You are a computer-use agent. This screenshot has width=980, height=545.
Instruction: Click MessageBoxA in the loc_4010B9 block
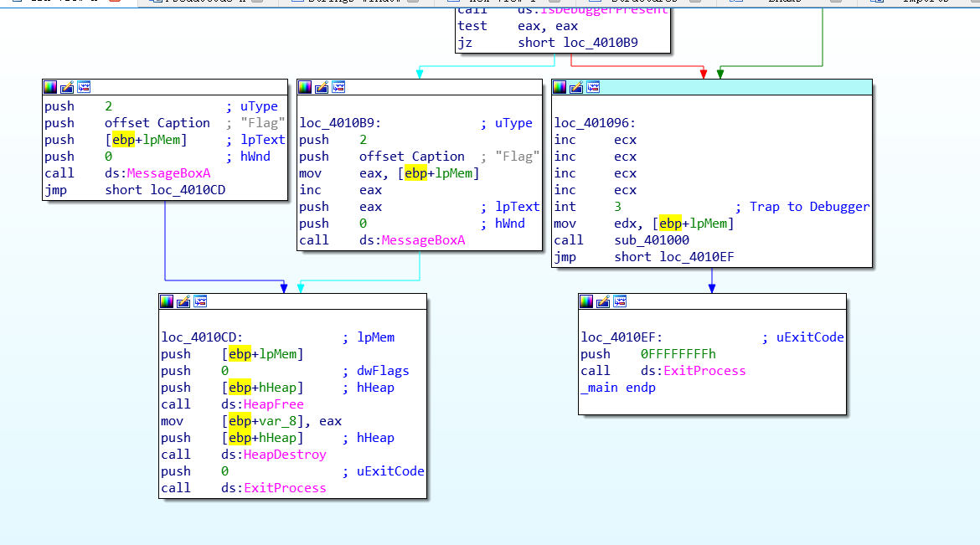tap(423, 240)
